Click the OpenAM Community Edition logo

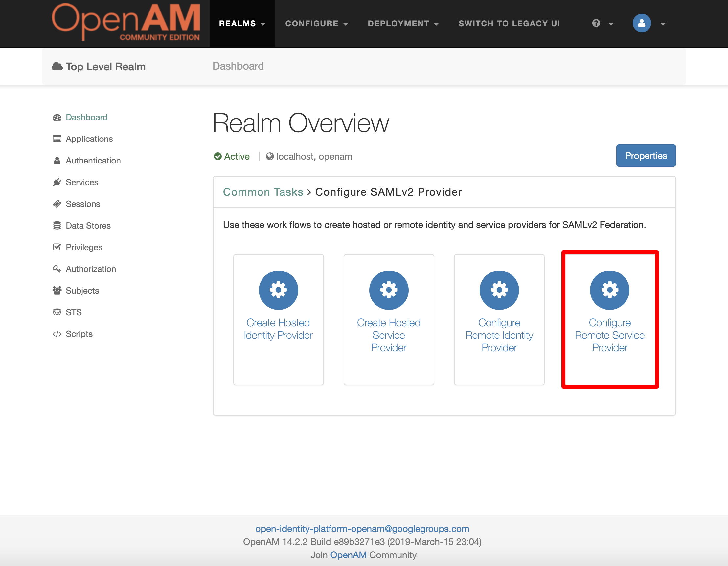click(x=126, y=22)
